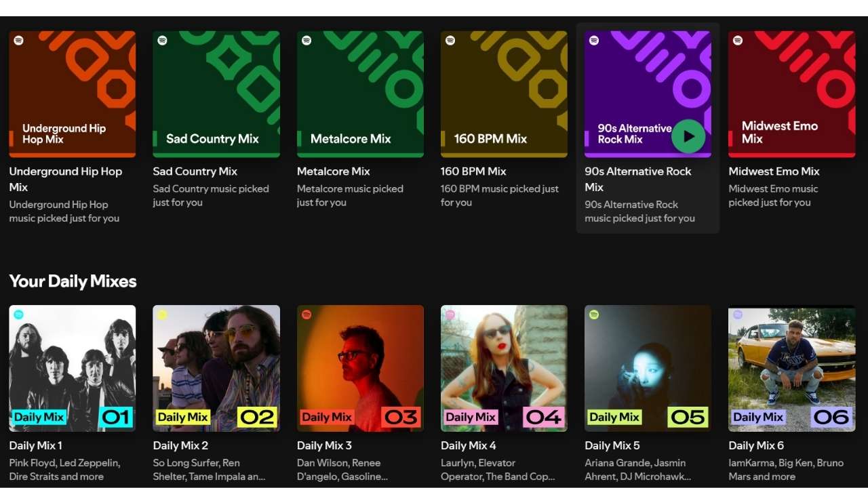Click "160 BPM music picked just for you"

(500, 196)
